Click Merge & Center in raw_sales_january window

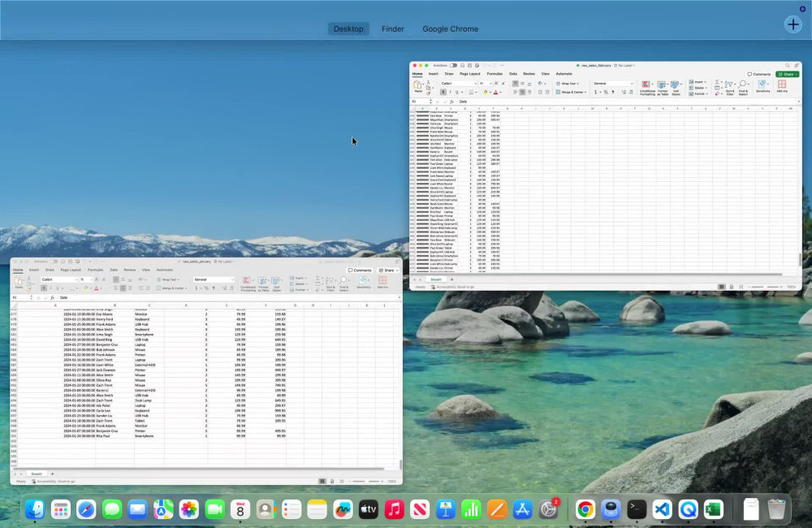pyautogui.click(x=171, y=288)
